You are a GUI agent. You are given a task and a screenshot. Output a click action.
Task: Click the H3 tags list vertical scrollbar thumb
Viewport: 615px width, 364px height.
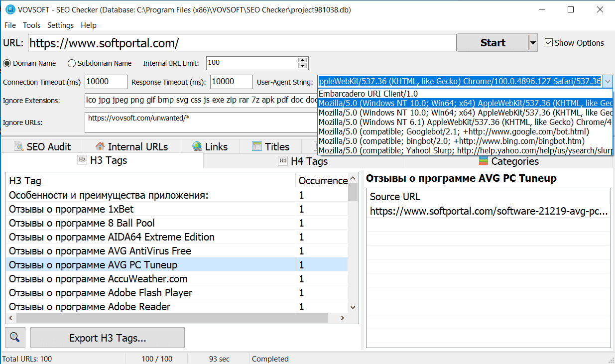click(x=353, y=192)
